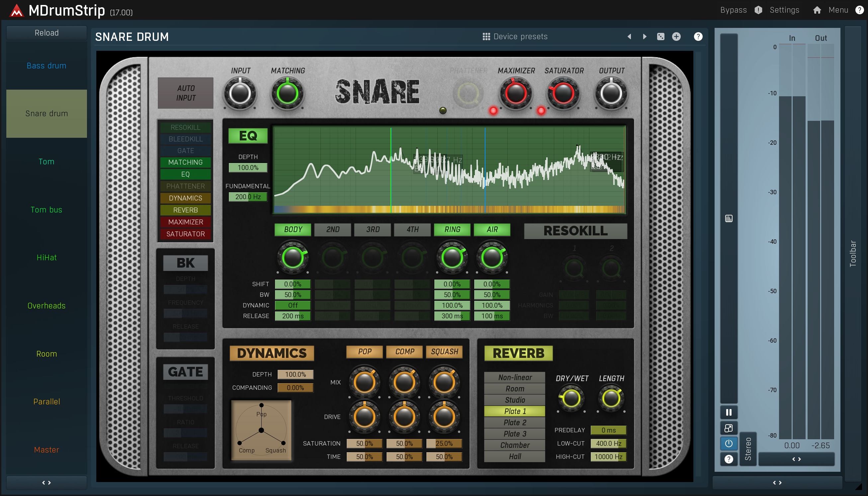Click the random preset dice icon
This screenshot has width=868, height=496.
pos(660,37)
